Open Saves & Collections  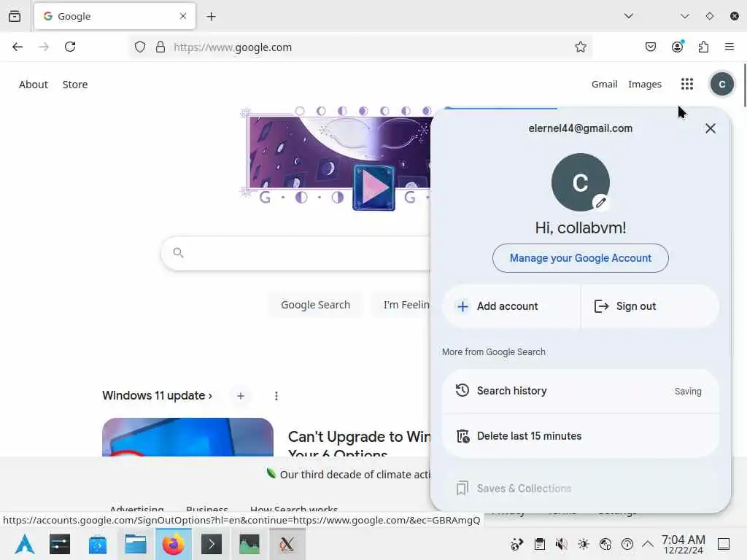click(x=580, y=489)
